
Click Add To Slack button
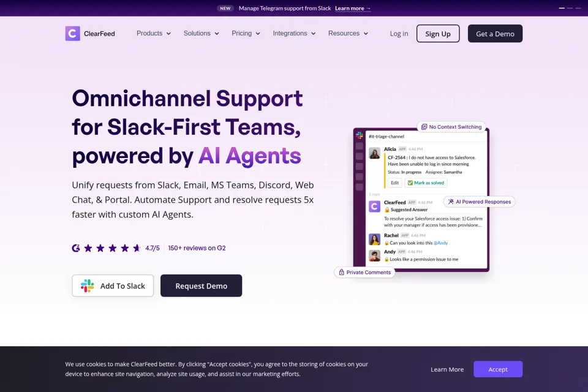pyautogui.click(x=113, y=286)
